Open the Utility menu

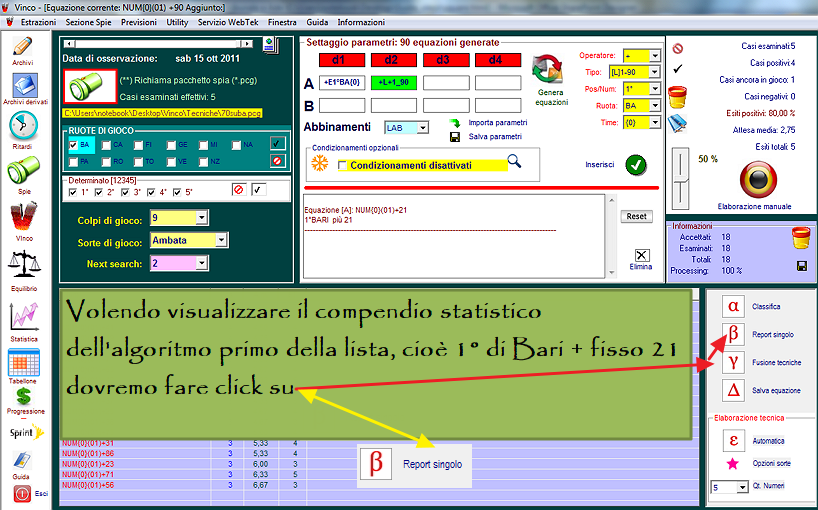[177, 21]
